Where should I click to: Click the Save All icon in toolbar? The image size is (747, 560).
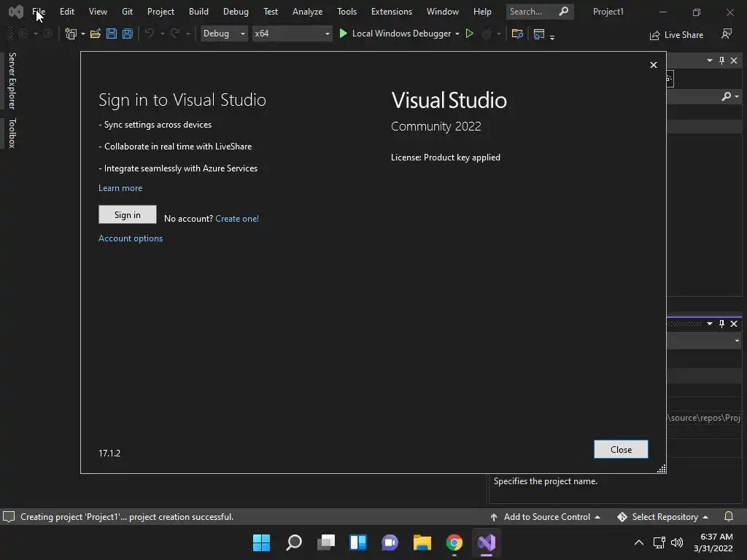click(127, 34)
